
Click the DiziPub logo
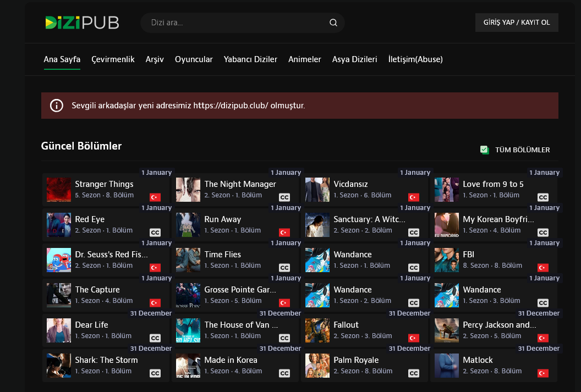click(x=82, y=23)
